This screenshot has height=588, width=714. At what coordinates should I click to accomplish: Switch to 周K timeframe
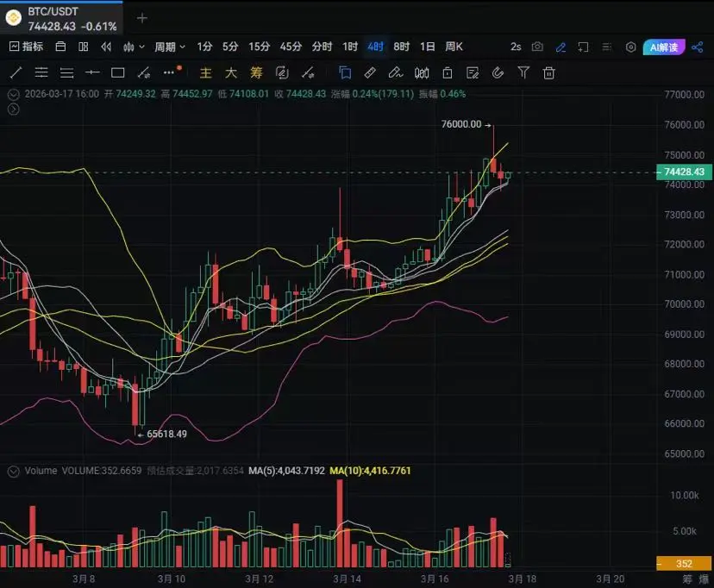454,47
